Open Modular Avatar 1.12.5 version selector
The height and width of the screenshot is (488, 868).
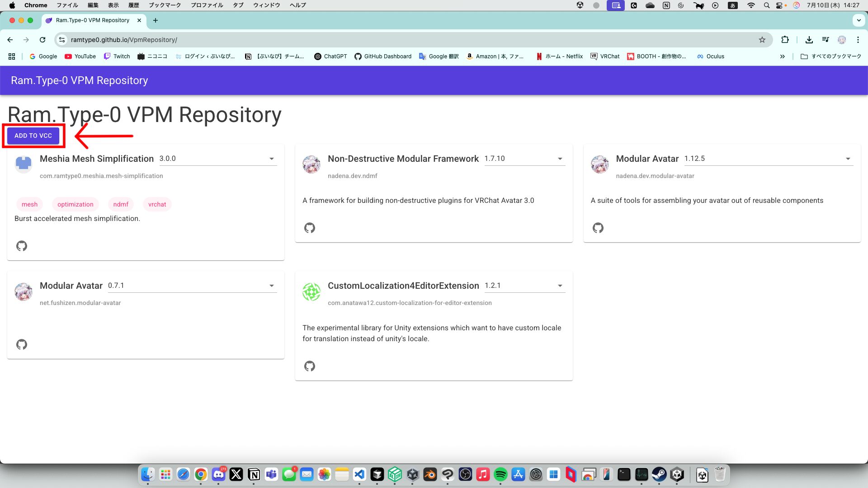[x=769, y=159]
